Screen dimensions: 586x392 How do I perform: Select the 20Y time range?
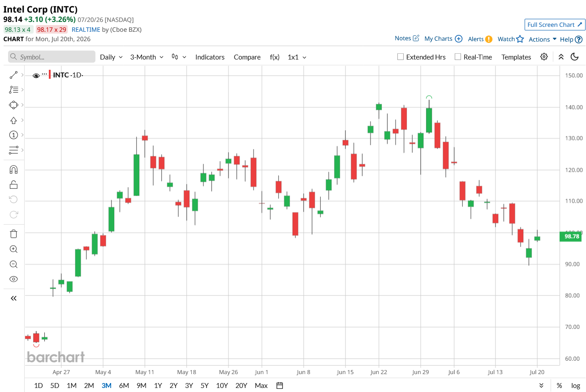point(241,385)
